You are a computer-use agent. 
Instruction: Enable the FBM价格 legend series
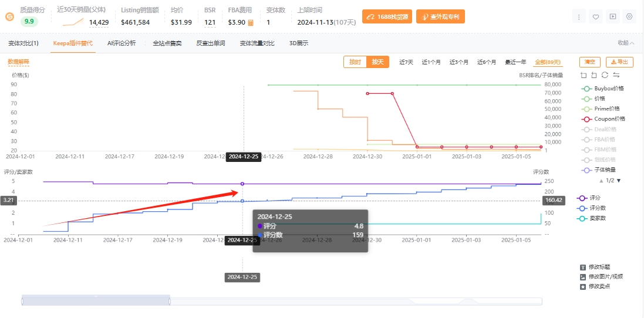(598, 150)
